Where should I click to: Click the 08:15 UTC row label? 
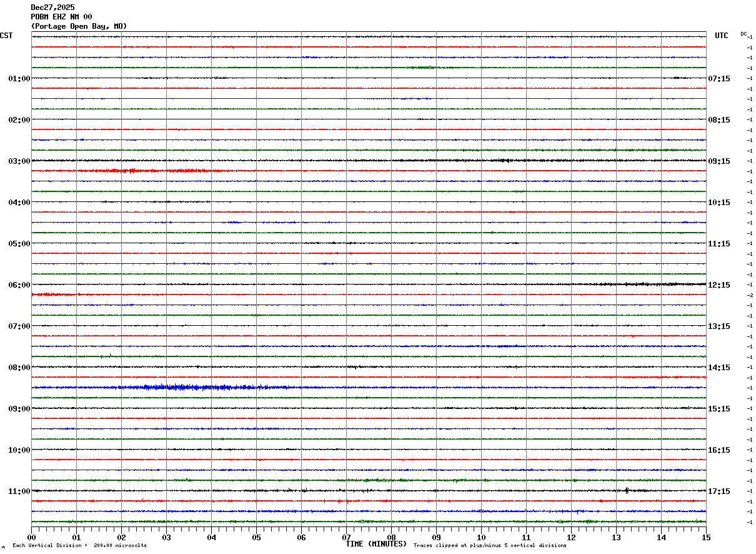coord(719,120)
